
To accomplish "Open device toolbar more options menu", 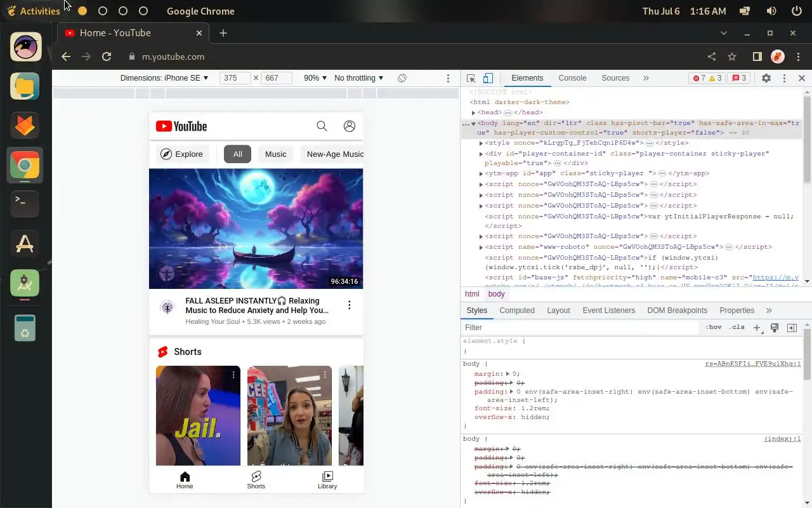I will coord(448,78).
